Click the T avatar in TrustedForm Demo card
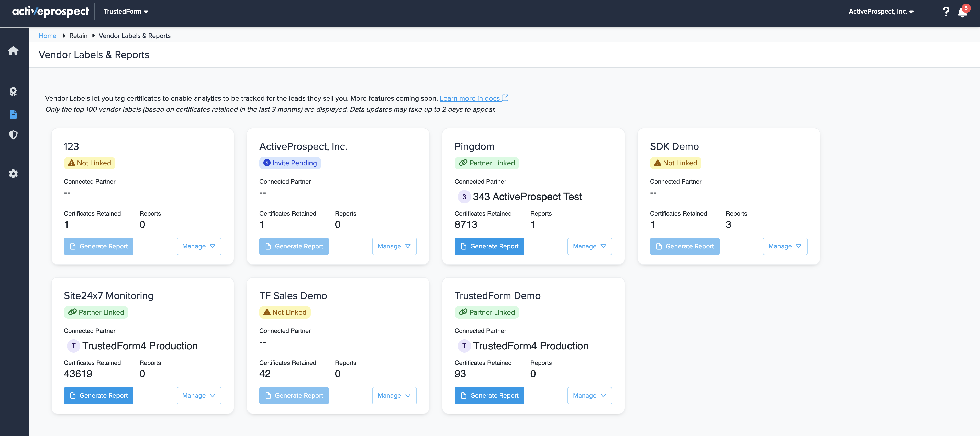 (464, 346)
